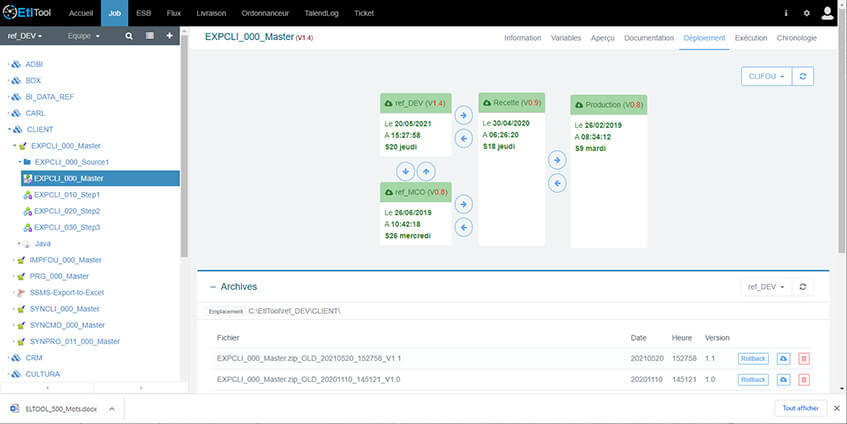Open the Ordonnanceur menu
The height and width of the screenshot is (424, 847).
(x=265, y=13)
